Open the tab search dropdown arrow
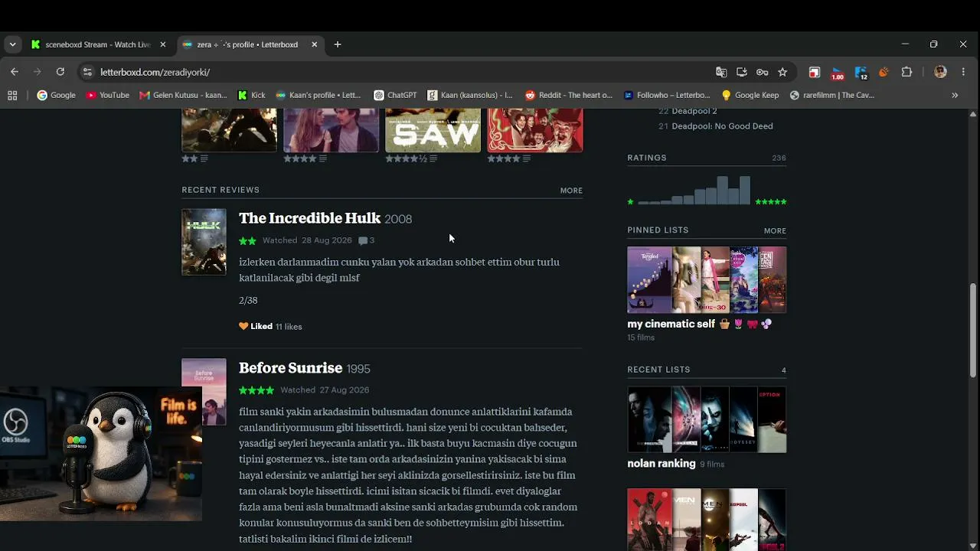980x551 pixels. pos(12,44)
